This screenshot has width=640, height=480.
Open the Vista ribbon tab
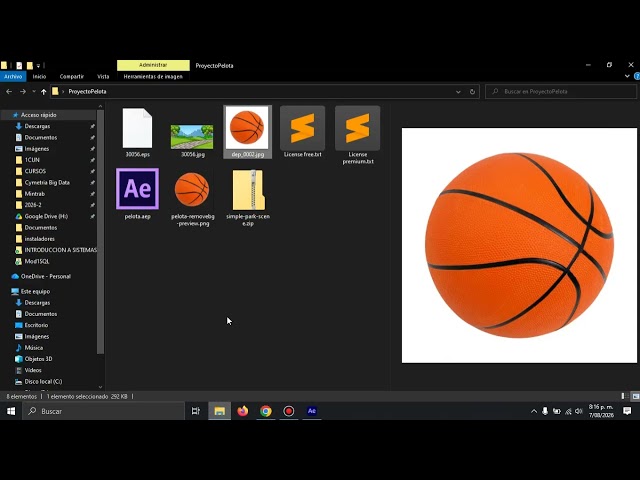(x=103, y=76)
